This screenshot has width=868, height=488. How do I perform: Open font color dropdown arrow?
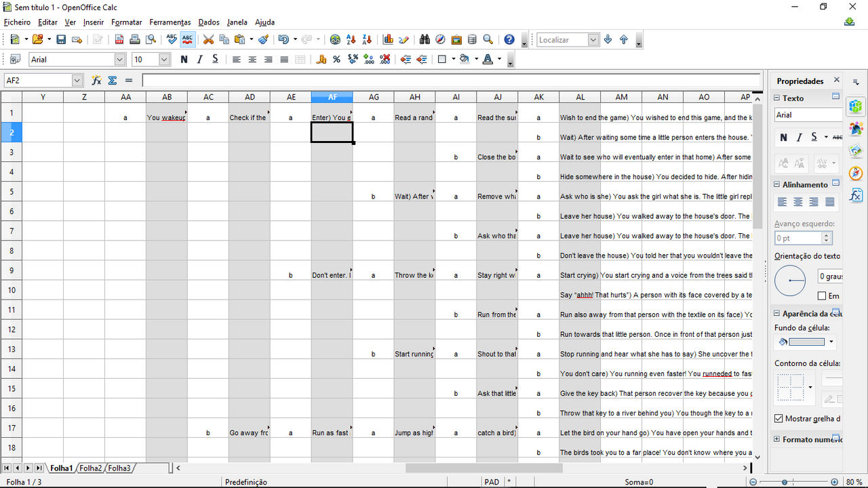tap(500, 60)
